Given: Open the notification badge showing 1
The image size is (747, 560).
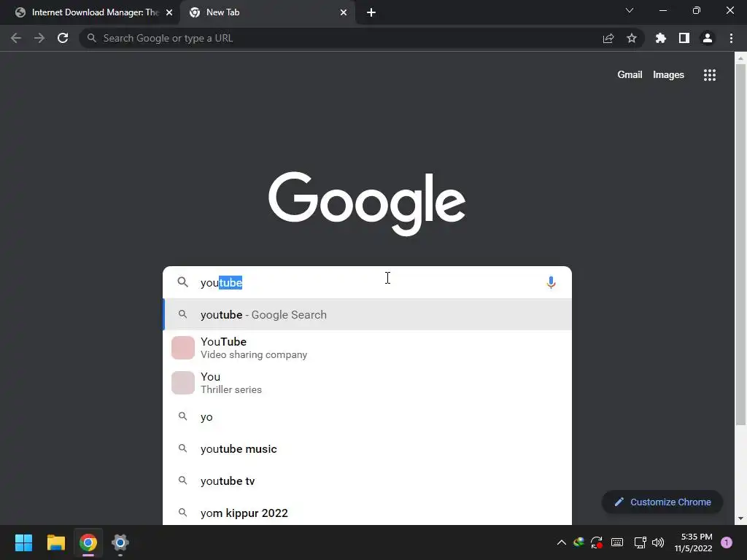Looking at the screenshot, I should coord(727,542).
